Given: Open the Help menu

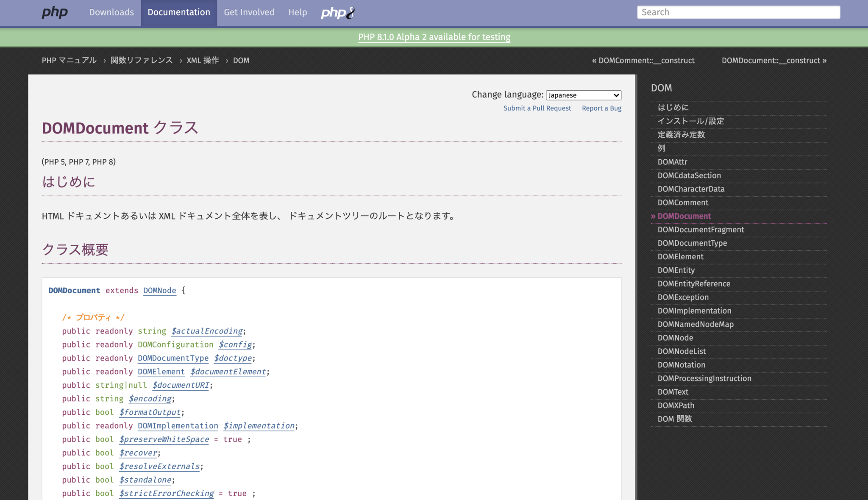Looking at the screenshot, I should [298, 12].
